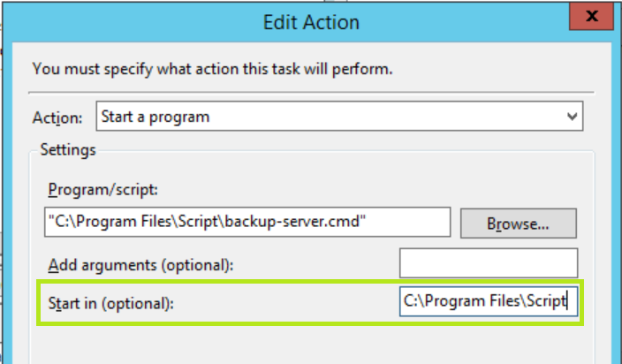Click the "Settings" group heading

coord(68,150)
